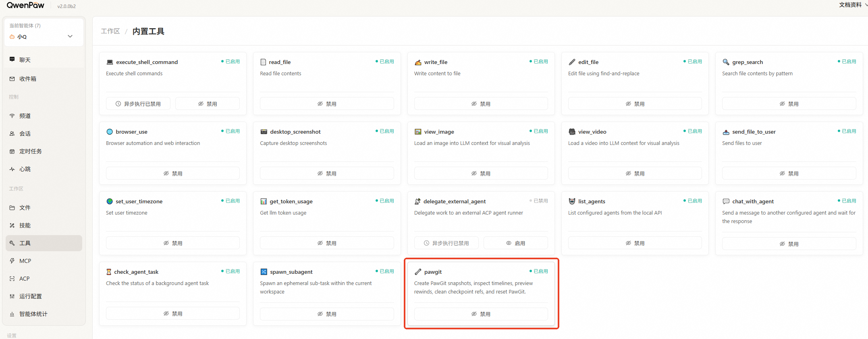Select 工具 tools in sidebar

44,243
